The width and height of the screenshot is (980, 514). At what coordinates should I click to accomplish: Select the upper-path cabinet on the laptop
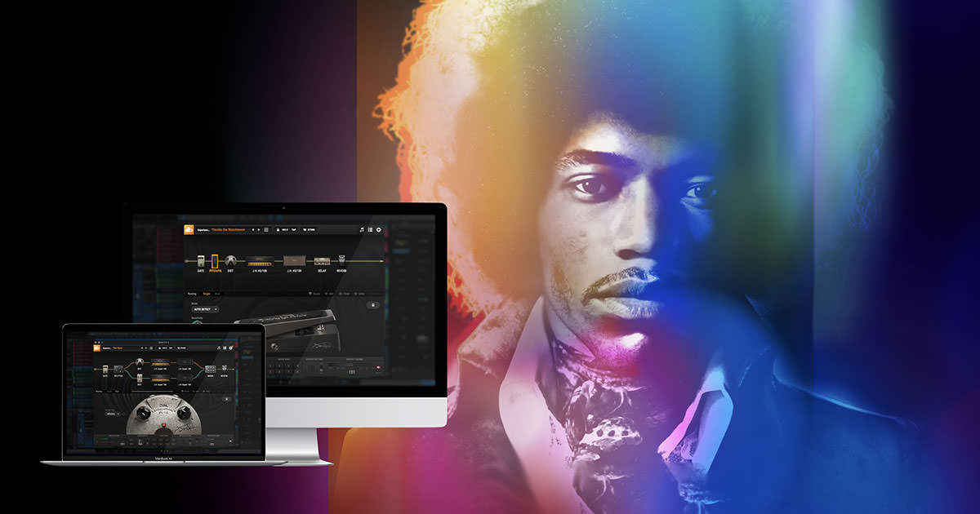[x=185, y=362]
